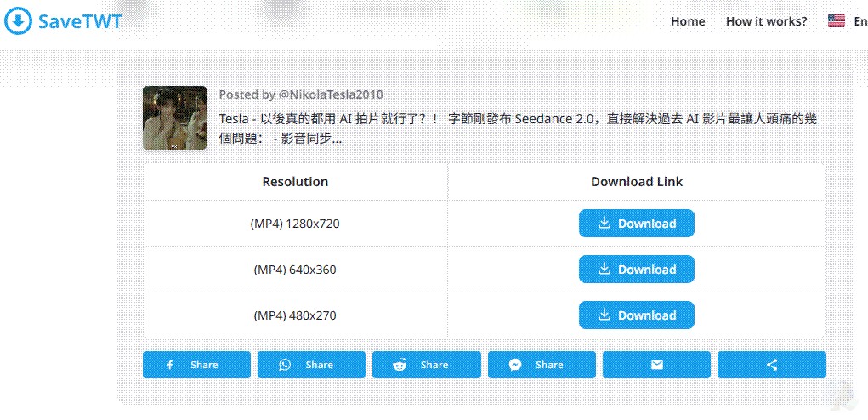868x420 pixels.
Task: Click the tweet description text starting with Tesla
Action: [518, 128]
